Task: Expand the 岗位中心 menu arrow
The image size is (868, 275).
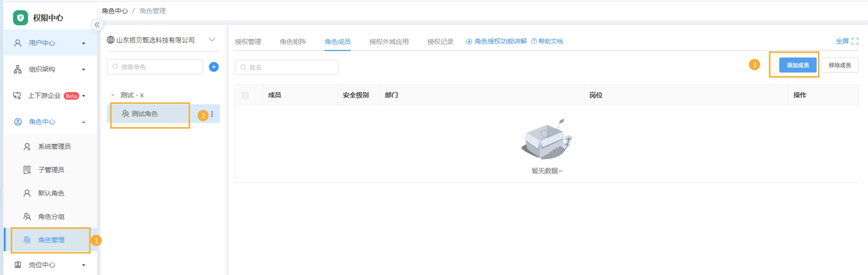Action: pos(84,265)
